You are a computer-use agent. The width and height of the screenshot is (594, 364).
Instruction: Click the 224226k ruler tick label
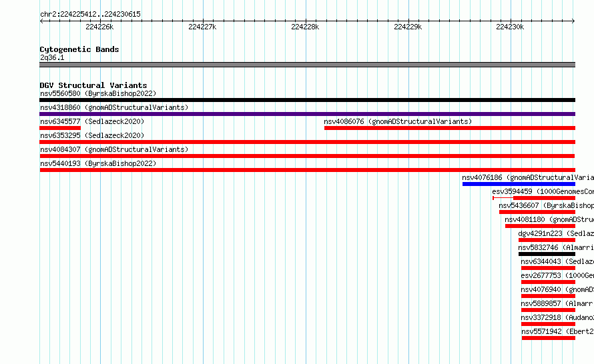(x=99, y=27)
